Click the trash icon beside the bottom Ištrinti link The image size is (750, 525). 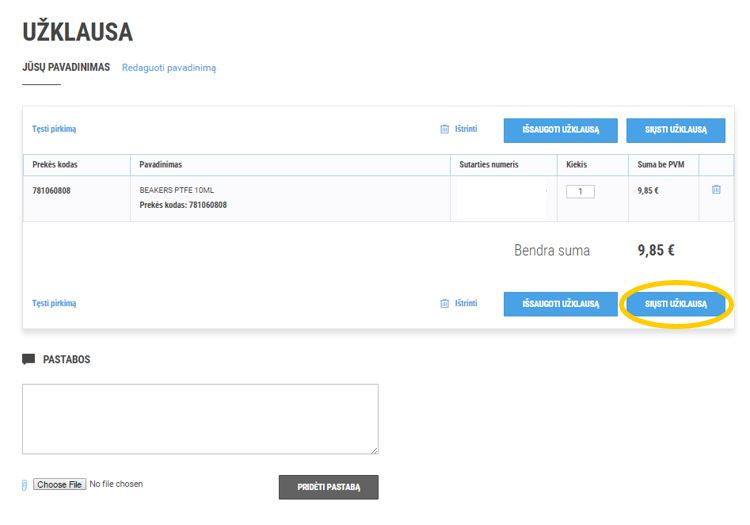point(444,304)
